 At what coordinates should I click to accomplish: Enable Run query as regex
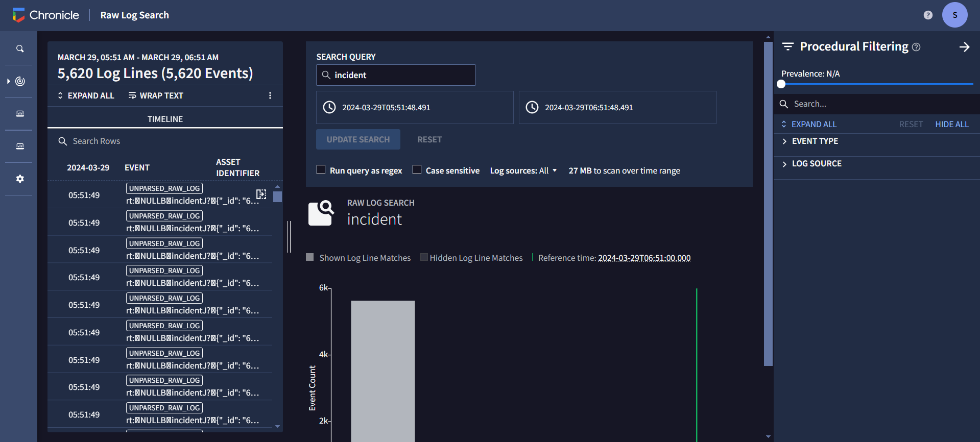click(321, 169)
